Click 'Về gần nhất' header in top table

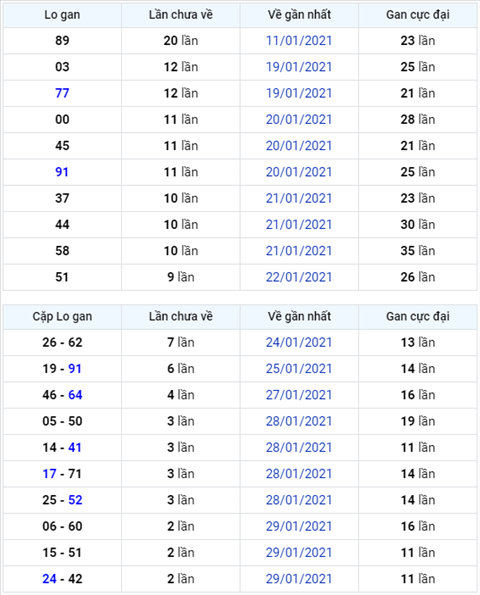tap(299, 15)
